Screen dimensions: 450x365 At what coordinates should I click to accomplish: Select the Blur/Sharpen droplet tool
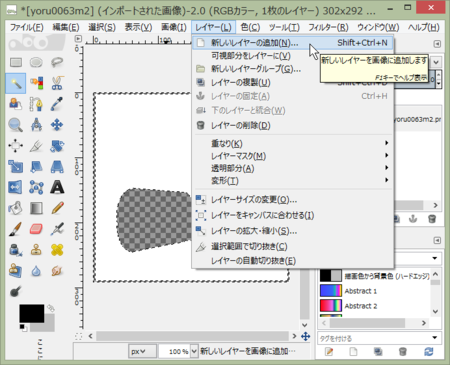point(36,271)
